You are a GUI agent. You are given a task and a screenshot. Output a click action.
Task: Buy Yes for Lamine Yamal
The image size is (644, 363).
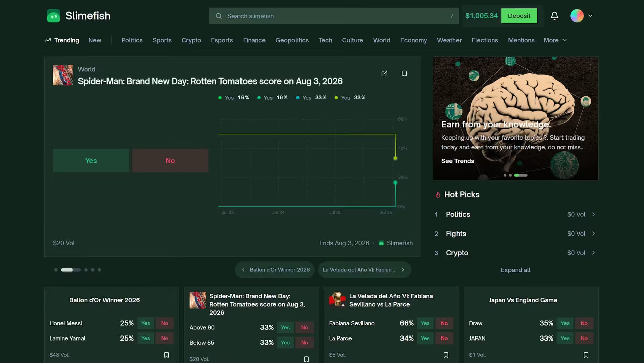pyautogui.click(x=146, y=338)
